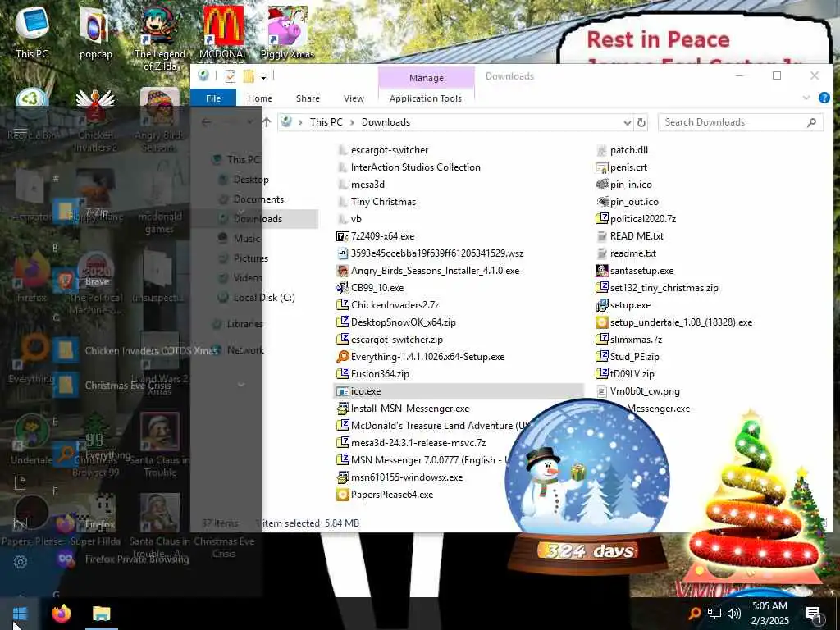Click Firefox icon on the taskbar

tap(61, 614)
